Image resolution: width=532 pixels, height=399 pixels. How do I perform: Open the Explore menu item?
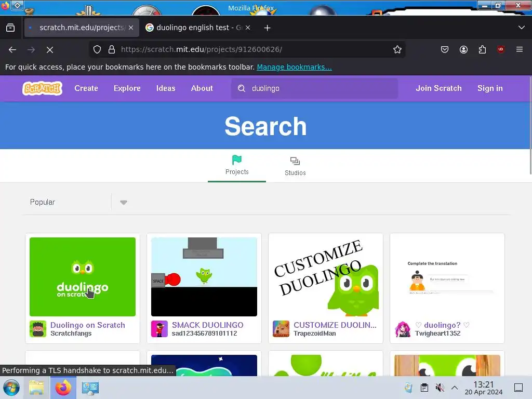tap(127, 88)
